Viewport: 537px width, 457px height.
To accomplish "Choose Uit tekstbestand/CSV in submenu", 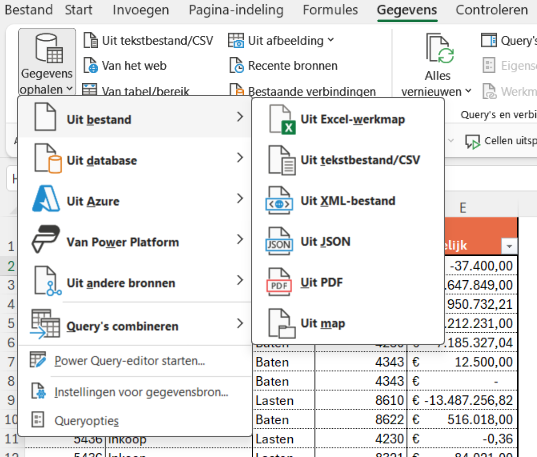I will point(348,160).
